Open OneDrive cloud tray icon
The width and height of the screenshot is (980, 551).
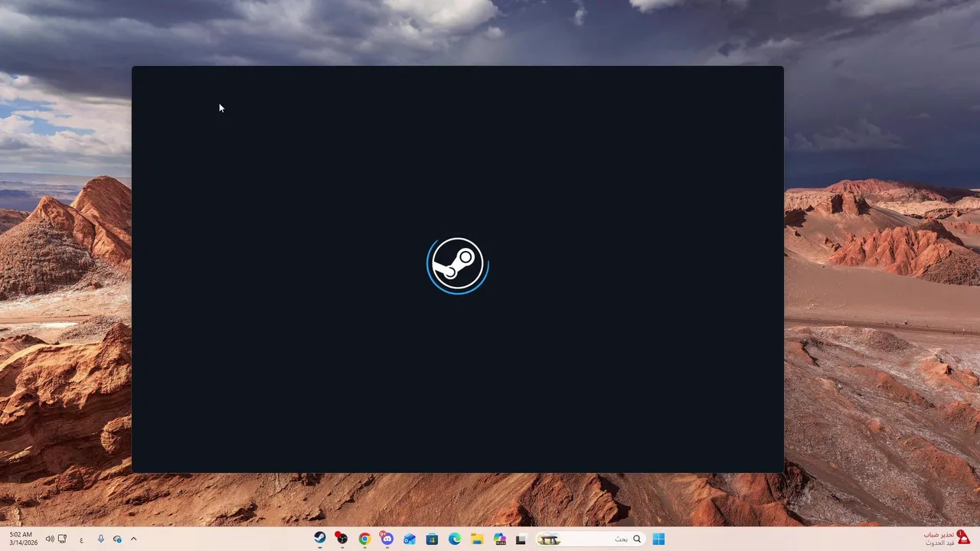coord(117,539)
